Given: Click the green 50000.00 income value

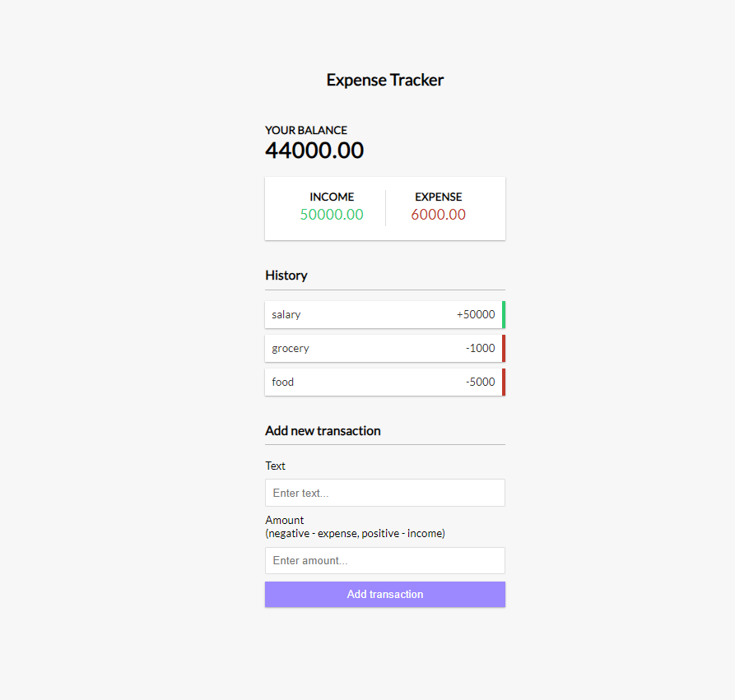Looking at the screenshot, I should tap(332, 215).
